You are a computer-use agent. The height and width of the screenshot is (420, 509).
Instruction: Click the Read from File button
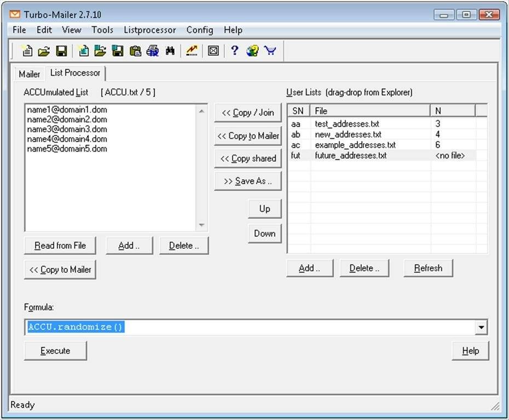click(x=60, y=246)
